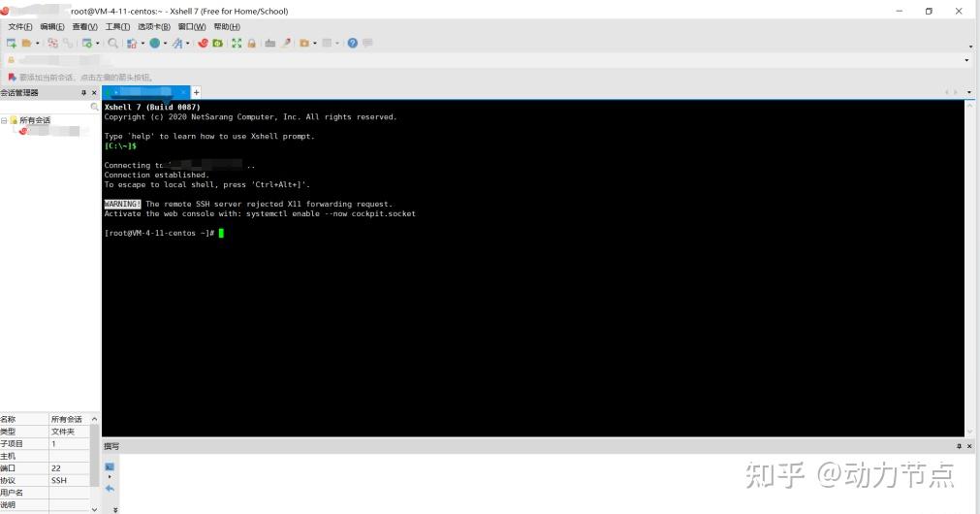Select the 所有会话 folder in the tree

pyautogui.click(x=35, y=120)
